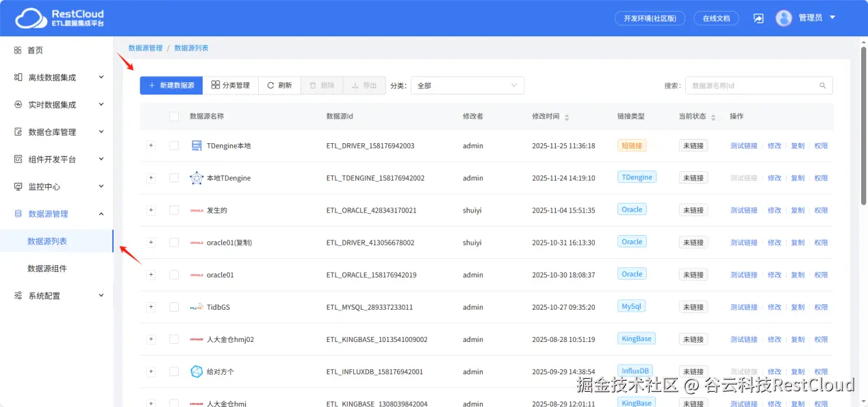
Task: Open the 数据源管理 breadcrumb link
Action: [x=144, y=49]
